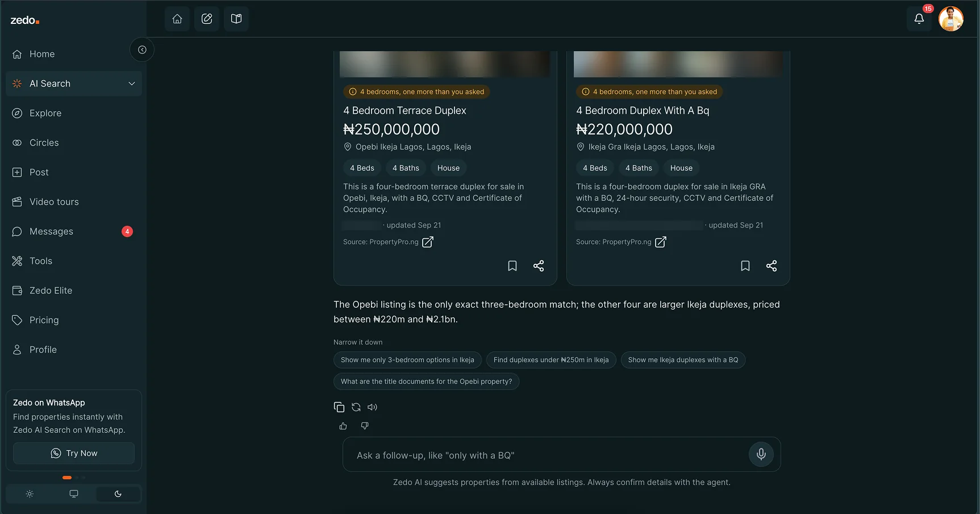The height and width of the screenshot is (514, 980).
Task: Open Profile in the sidebar
Action: pyautogui.click(x=74, y=350)
